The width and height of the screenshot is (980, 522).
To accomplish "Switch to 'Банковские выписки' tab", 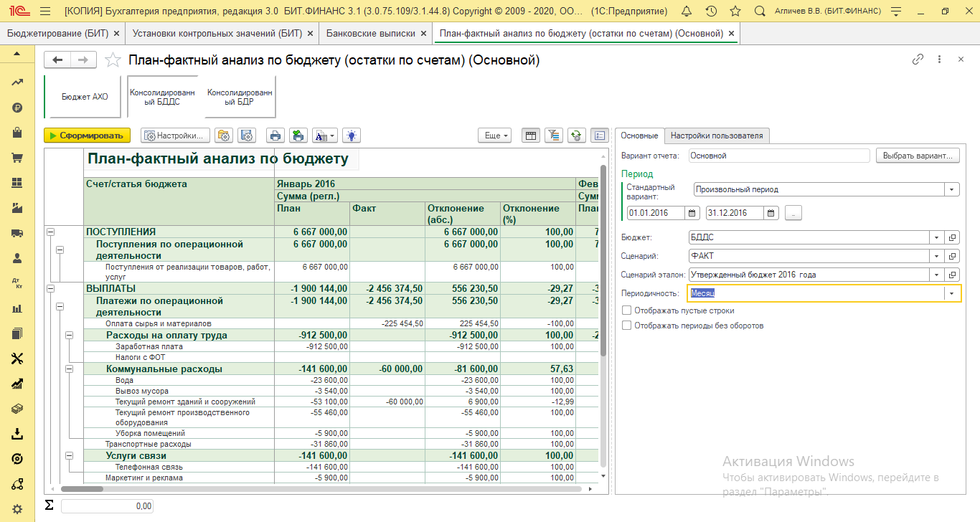I will tap(371, 34).
